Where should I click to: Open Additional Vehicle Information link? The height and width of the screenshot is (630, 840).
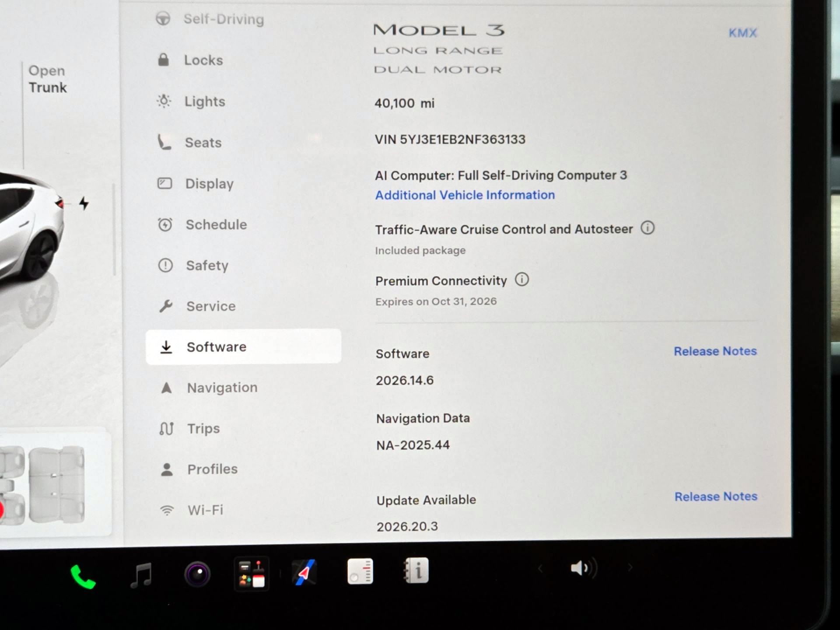[465, 195]
